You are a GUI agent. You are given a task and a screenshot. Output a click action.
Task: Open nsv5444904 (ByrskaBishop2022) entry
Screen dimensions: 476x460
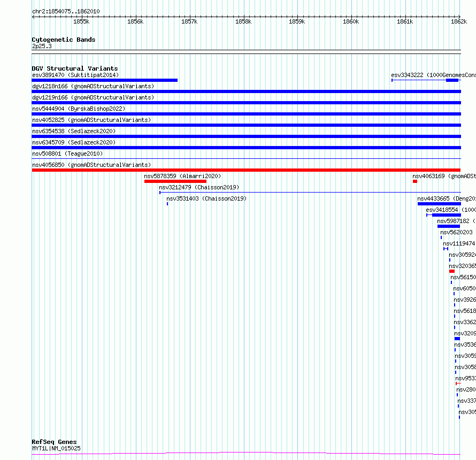point(79,109)
